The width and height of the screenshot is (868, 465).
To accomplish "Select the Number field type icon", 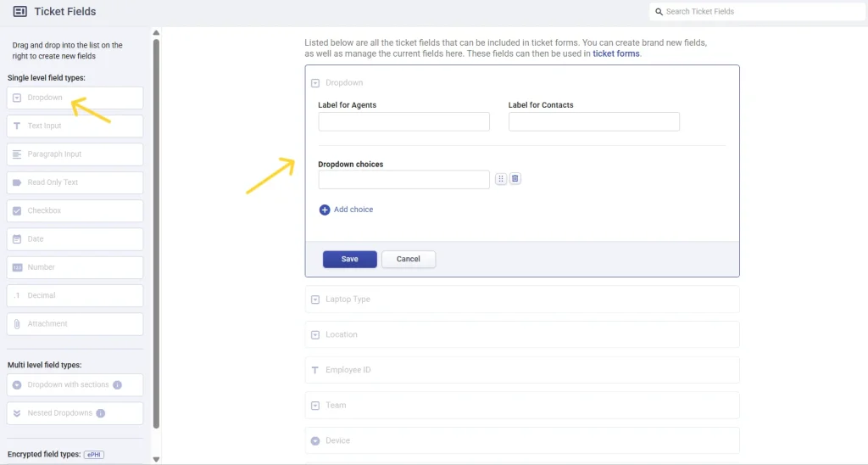I will (x=17, y=267).
